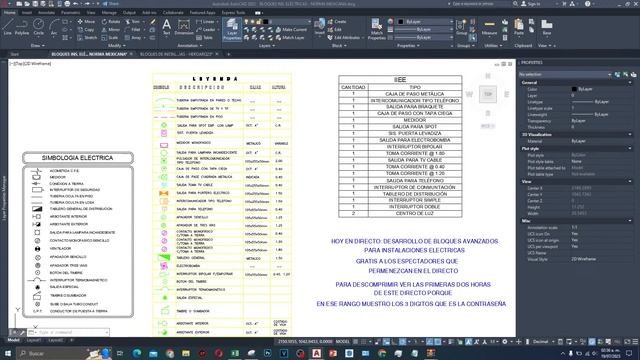Click the Paste clipboard tool
Screen dimensions: 640x360
pyautogui.click(x=519, y=27)
